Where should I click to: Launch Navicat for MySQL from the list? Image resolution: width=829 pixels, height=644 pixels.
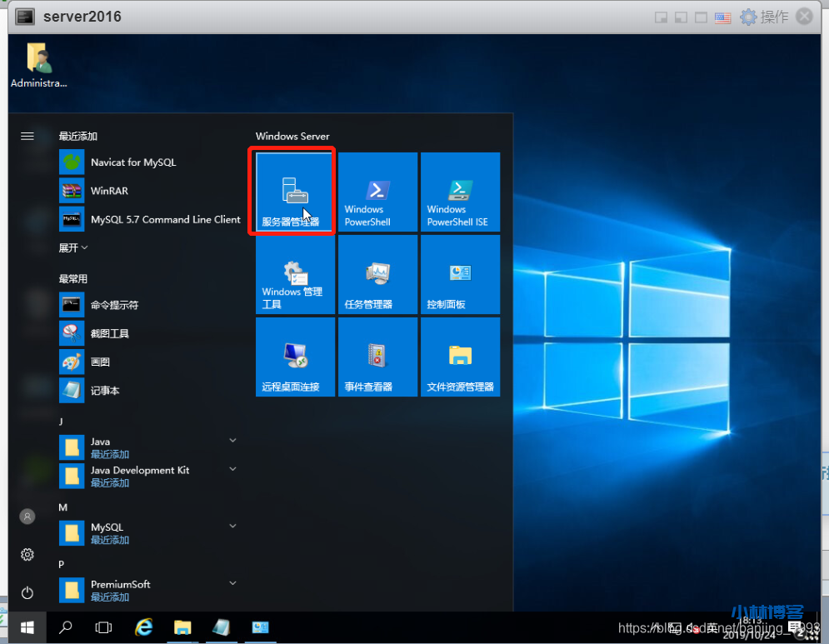click(x=133, y=162)
